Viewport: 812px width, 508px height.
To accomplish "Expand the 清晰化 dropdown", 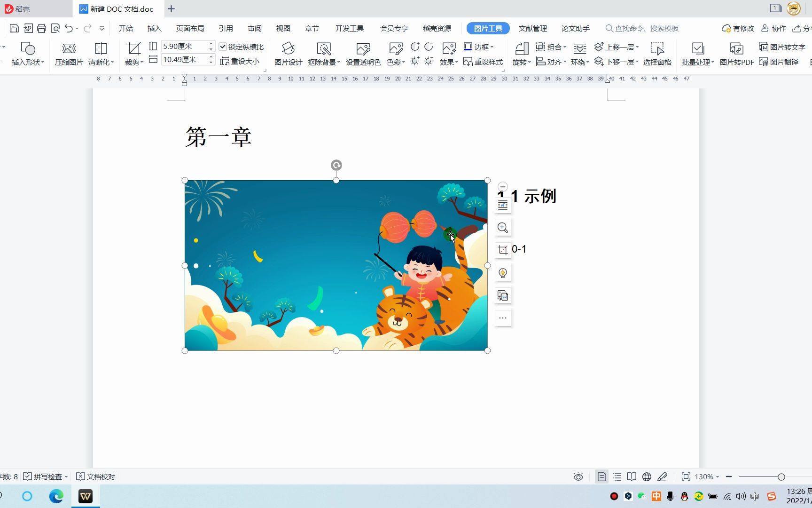I will point(112,63).
